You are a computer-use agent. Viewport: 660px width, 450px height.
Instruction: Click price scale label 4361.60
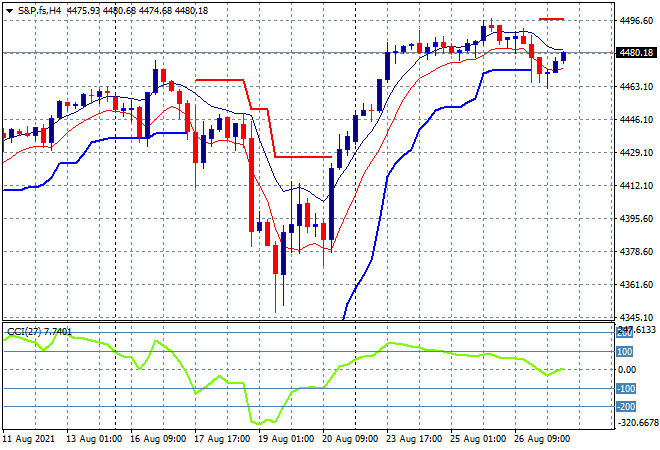tap(636, 285)
